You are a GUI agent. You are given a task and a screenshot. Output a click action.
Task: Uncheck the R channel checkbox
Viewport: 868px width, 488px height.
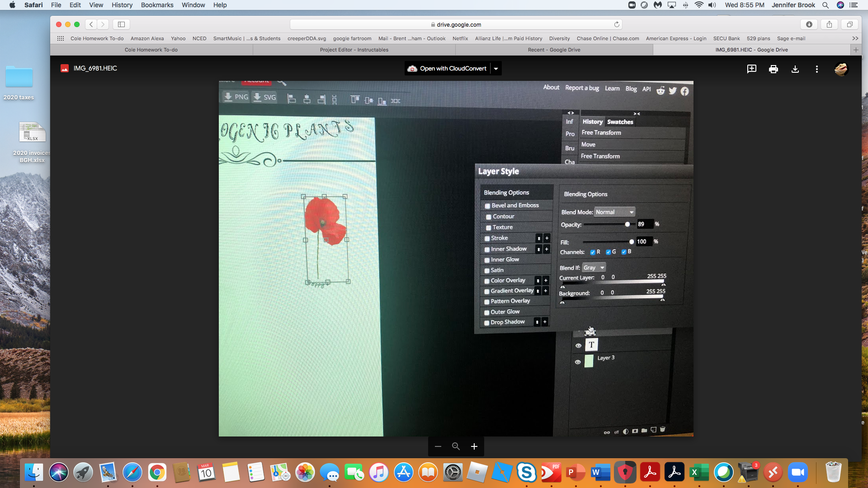(593, 252)
